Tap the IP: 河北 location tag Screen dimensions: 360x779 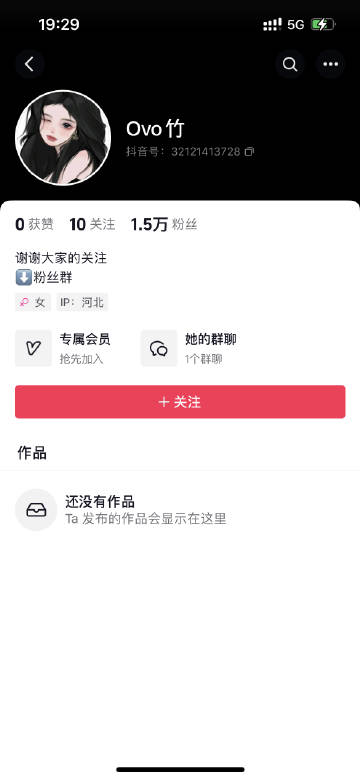pos(82,302)
